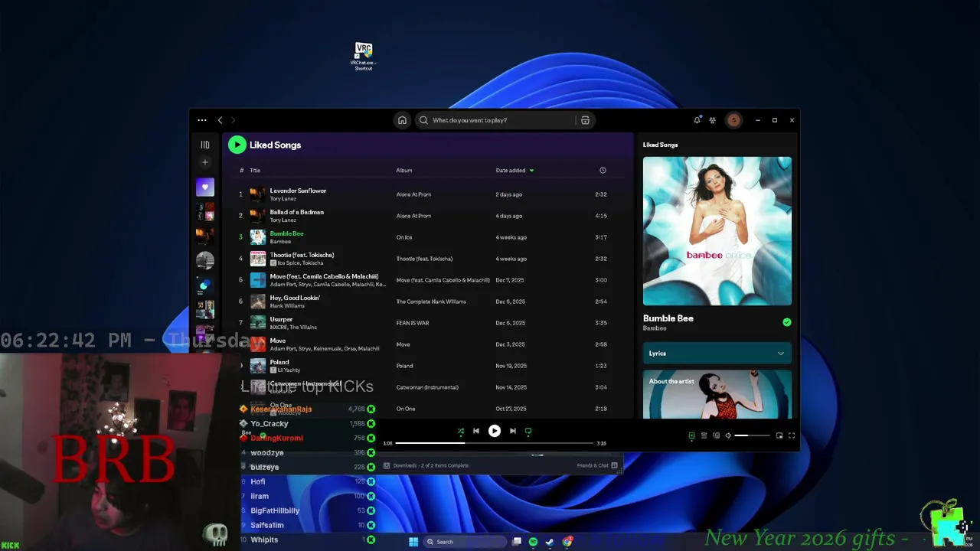Adjust the Spotify volume slider
Screen dimensions: 980x551
point(752,435)
